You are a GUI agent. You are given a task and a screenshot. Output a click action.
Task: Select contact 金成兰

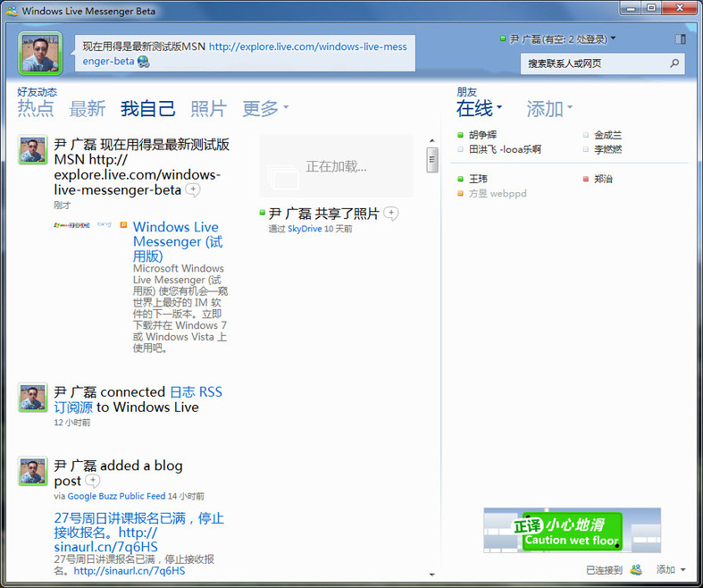tap(603, 135)
